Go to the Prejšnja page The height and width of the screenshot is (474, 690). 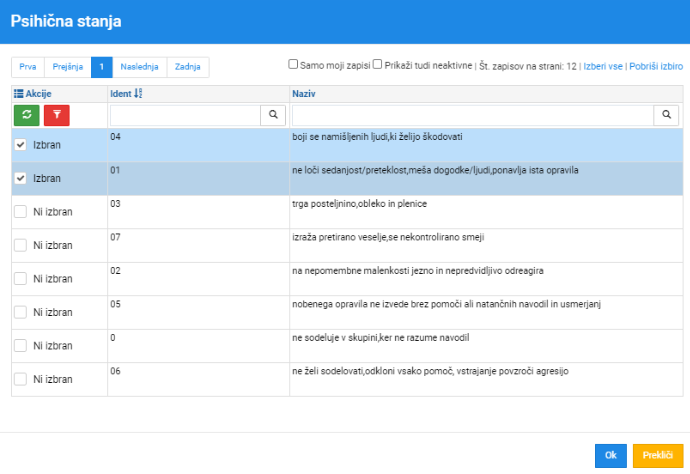68,67
